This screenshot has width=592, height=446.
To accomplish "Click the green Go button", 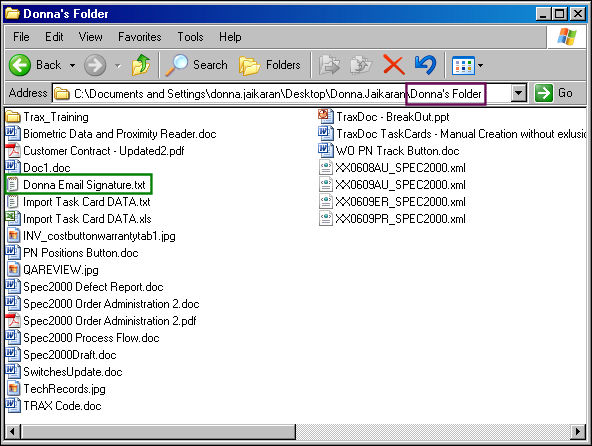I will [x=554, y=93].
